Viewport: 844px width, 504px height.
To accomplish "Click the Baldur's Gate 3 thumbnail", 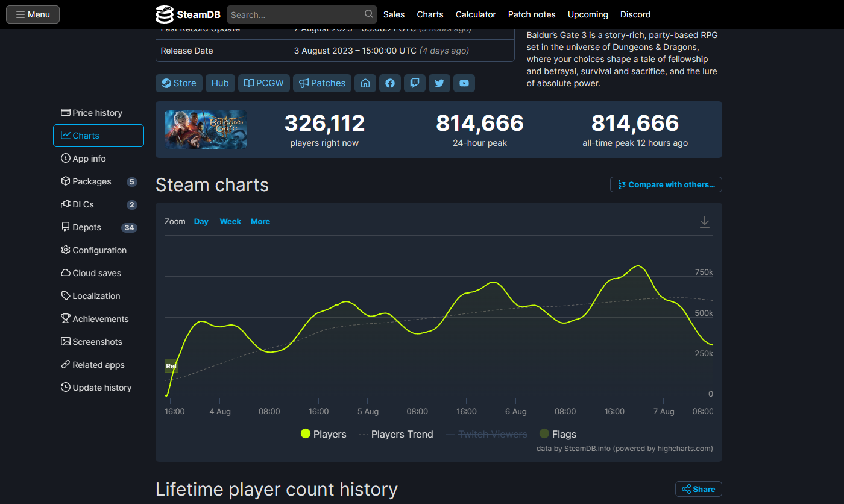I will coord(206,130).
